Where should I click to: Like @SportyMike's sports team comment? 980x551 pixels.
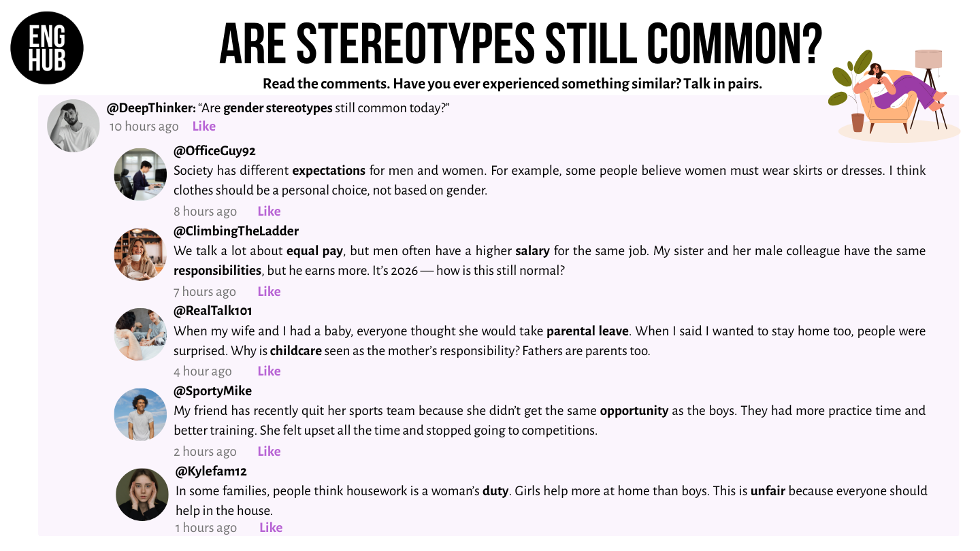click(x=269, y=451)
